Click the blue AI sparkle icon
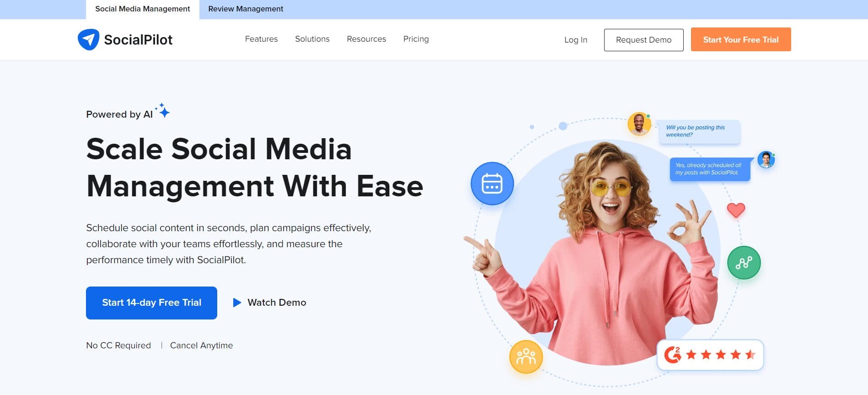This screenshot has width=868, height=395. pyautogui.click(x=163, y=111)
